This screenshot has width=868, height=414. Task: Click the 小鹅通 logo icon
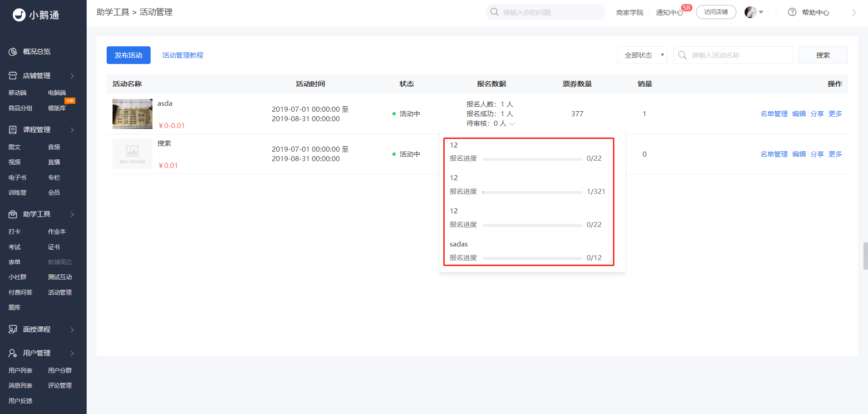tap(19, 15)
